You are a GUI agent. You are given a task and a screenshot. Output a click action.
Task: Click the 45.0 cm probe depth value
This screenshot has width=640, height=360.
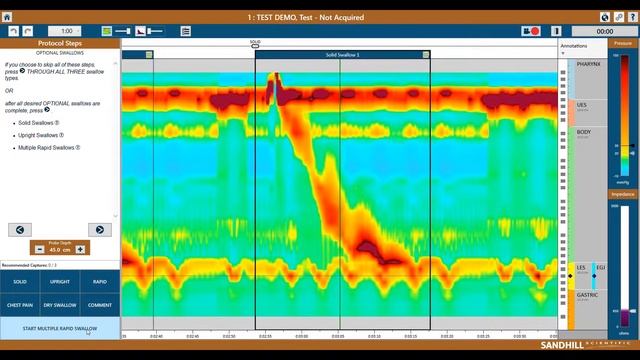point(60,250)
